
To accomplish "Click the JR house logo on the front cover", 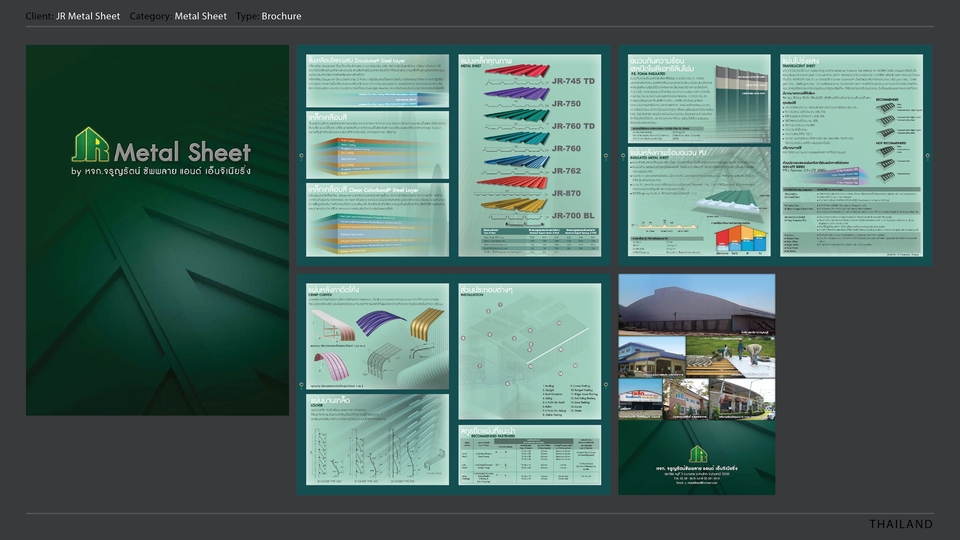I will [x=91, y=145].
